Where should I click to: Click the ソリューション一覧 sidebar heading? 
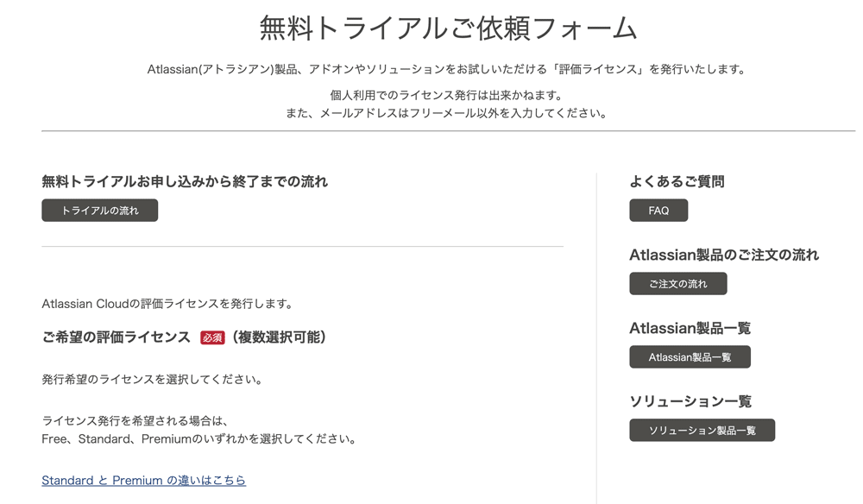(x=690, y=401)
